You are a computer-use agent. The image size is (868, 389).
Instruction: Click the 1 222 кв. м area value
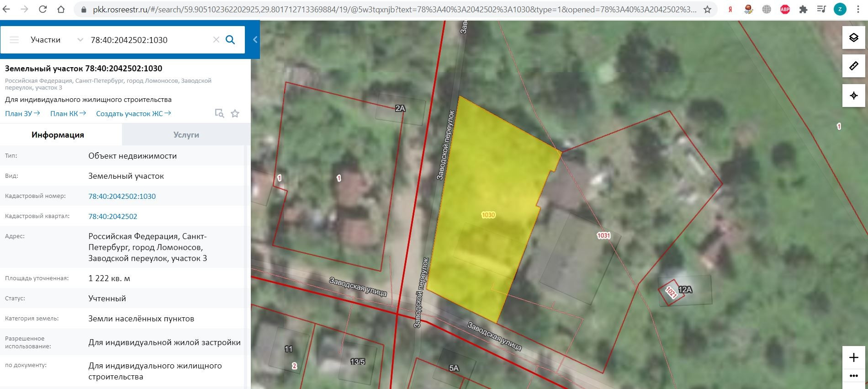(109, 278)
